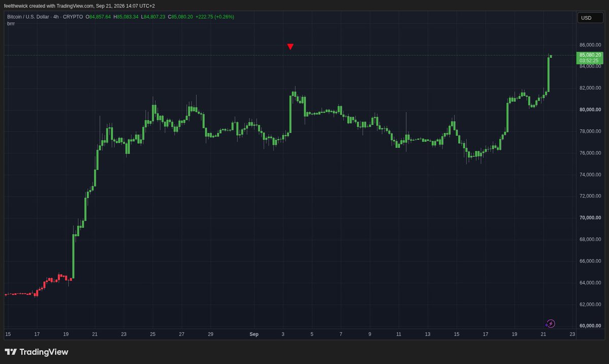The image size is (609, 364).
Task: Click the 80,000.00 price axis label
Action: (x=590, y=110)
